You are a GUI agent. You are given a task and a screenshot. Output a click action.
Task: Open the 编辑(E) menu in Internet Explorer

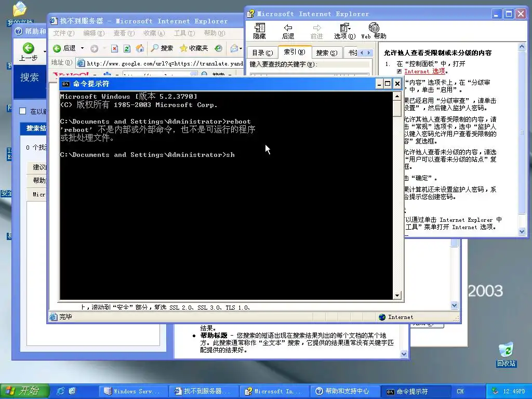pos(94,33)
